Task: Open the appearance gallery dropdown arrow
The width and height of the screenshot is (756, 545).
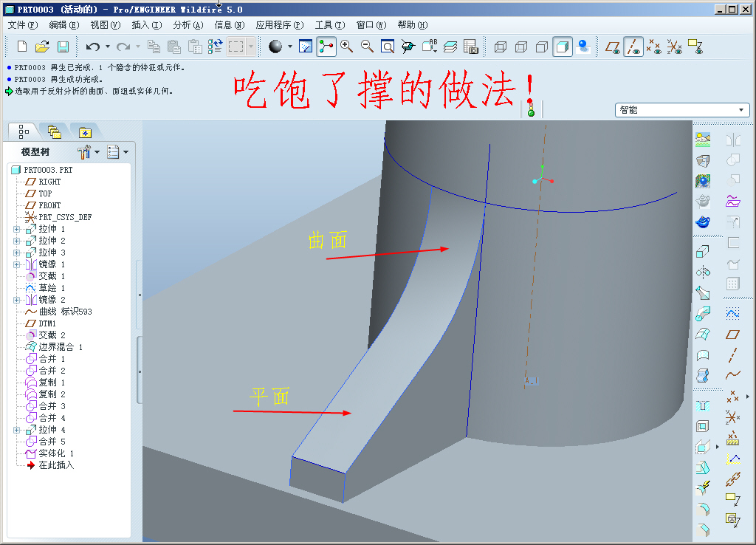Action: pyautogui.click(x=289, y=47)
